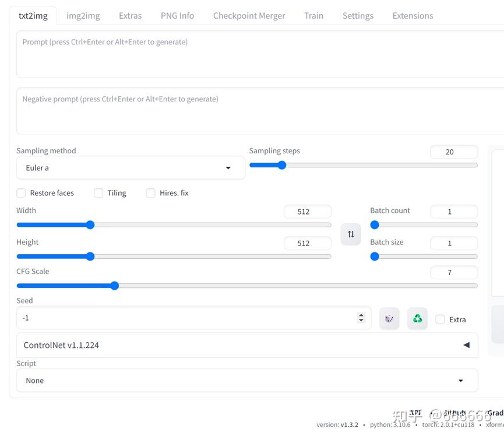The image size is (504, 436).
Task: Open the Sampling method dropdown
Action: pyautogui.click(x=131, y=168)
